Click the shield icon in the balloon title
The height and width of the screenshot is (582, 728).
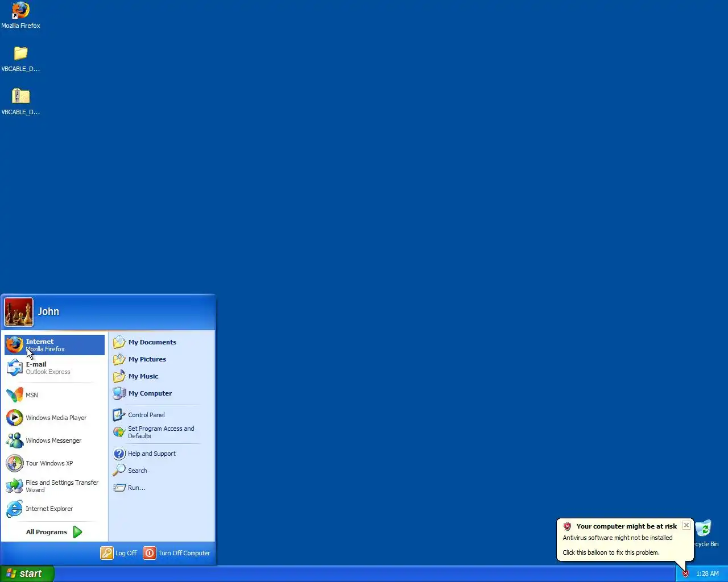pyautogui.click(x=567, y=526)
